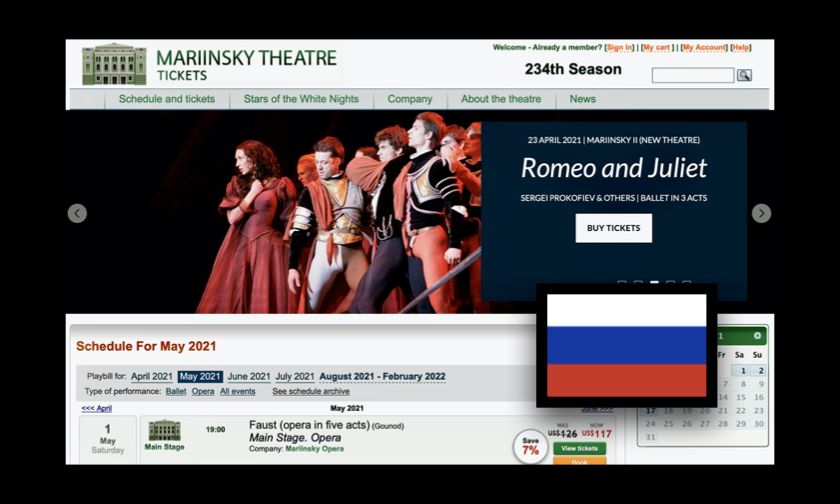Click View tickets for Faust
The image size is (840, 504).
(x=580, y=448)
